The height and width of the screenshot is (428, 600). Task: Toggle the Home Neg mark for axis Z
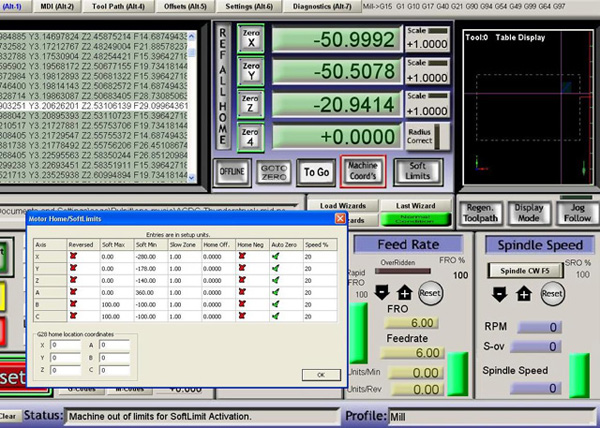coord(242,280)
